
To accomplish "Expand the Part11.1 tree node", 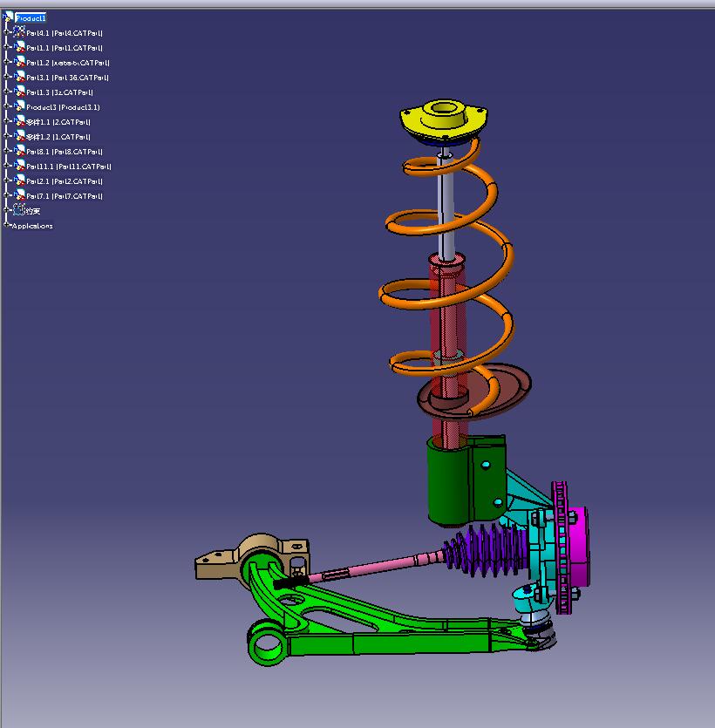I will coord(6,166).
